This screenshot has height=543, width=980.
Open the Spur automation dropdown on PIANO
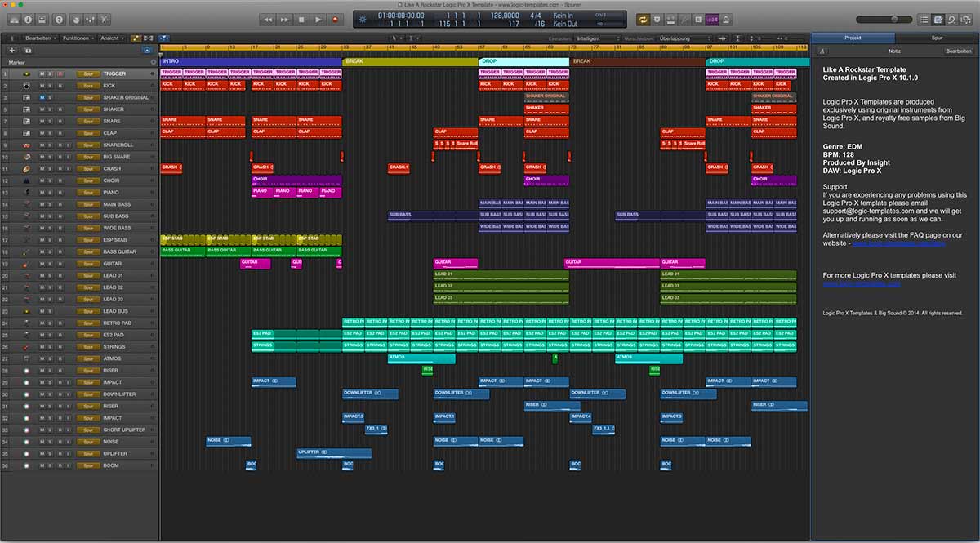pyautogui.click(x=88, y=193)
